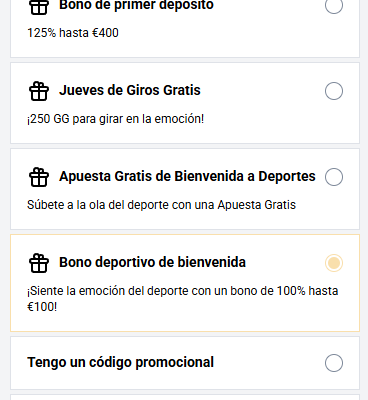368x400 pixels.
Task: Click the 100% hasta €100 bonus description
Action: point(183,299)
